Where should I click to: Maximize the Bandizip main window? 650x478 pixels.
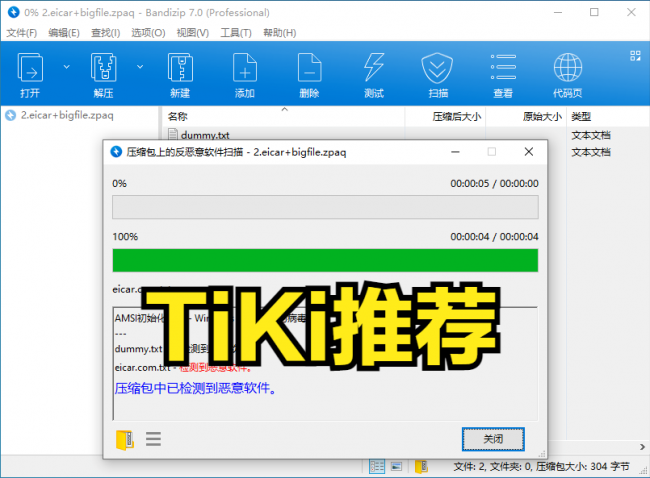pos(594,12)
